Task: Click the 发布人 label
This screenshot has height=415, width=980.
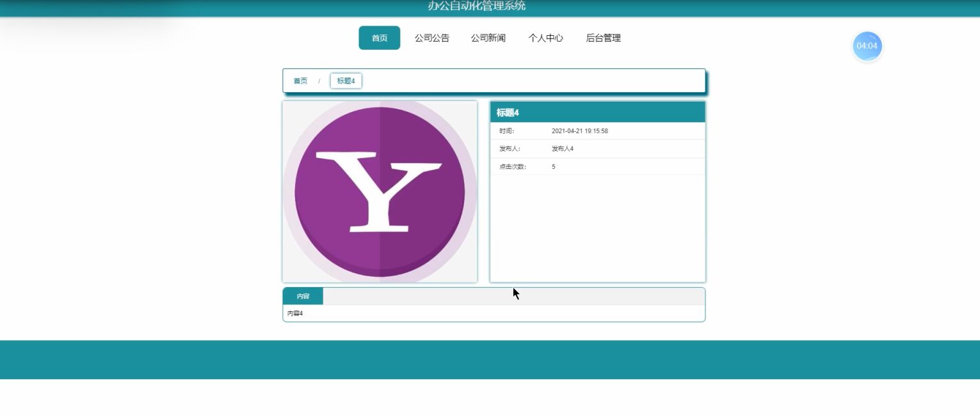Action: [510, 149]
